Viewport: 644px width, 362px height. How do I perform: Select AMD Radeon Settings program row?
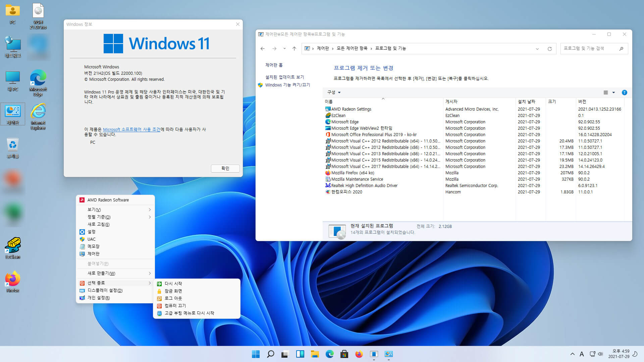click(474, 109)
